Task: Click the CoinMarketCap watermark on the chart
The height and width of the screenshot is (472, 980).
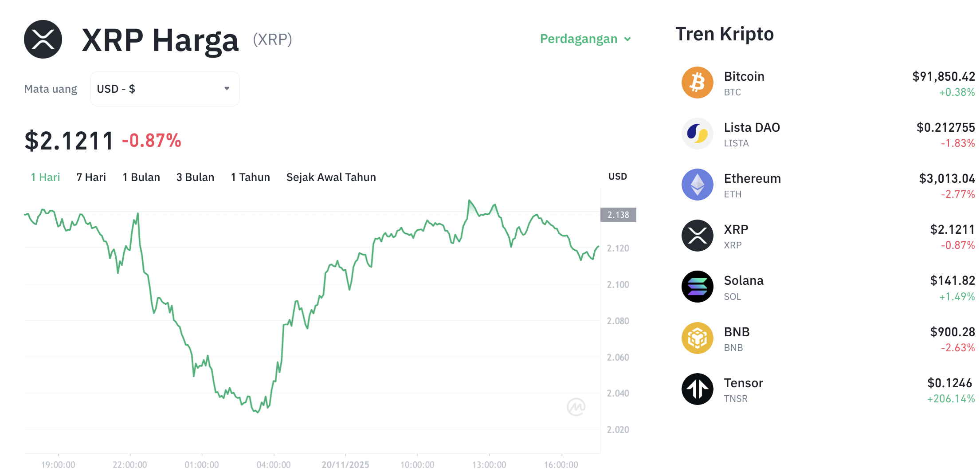Action: [x=577, y=406]
